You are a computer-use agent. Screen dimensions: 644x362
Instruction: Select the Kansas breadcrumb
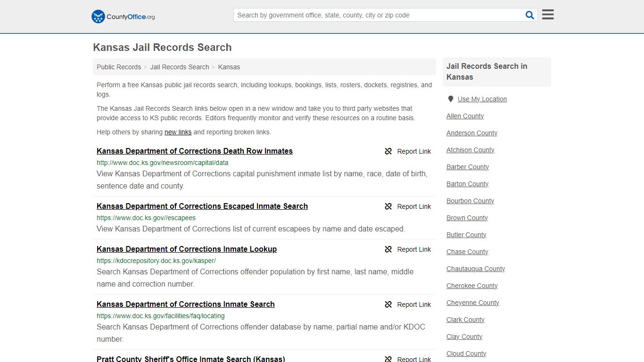[229, 67]
